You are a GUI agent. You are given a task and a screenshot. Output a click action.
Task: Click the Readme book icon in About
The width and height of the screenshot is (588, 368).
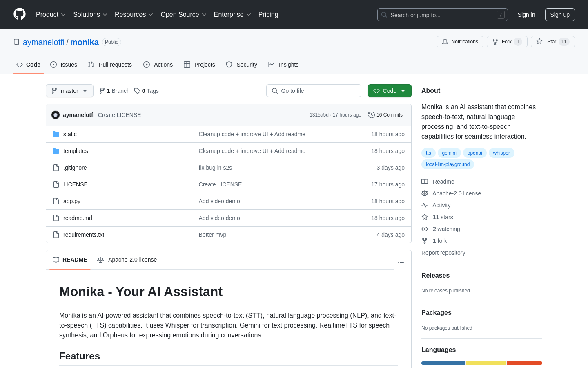click(425, 182)
